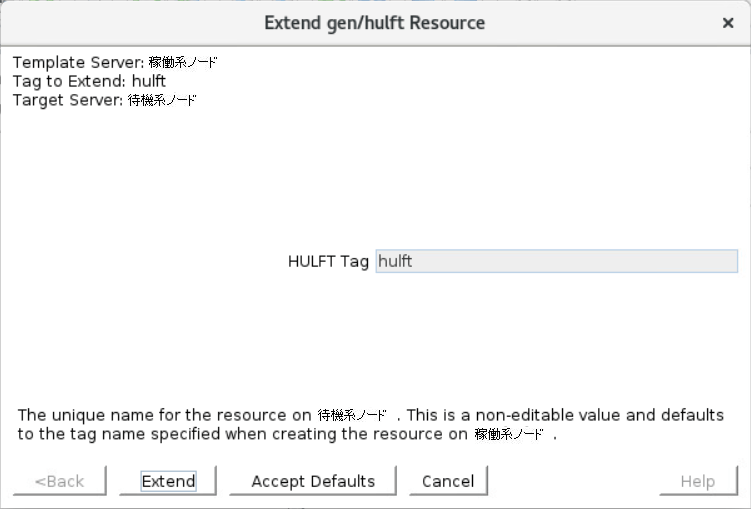Click the Accept Defaults button
The image size is (751, 509).
pos(313,481)
